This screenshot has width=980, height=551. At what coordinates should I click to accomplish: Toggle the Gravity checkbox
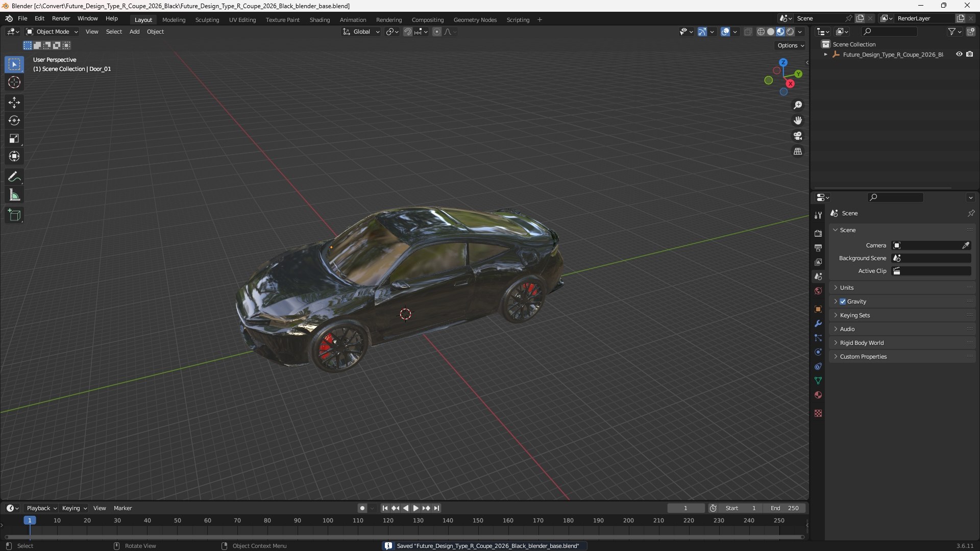coord(843,302)
